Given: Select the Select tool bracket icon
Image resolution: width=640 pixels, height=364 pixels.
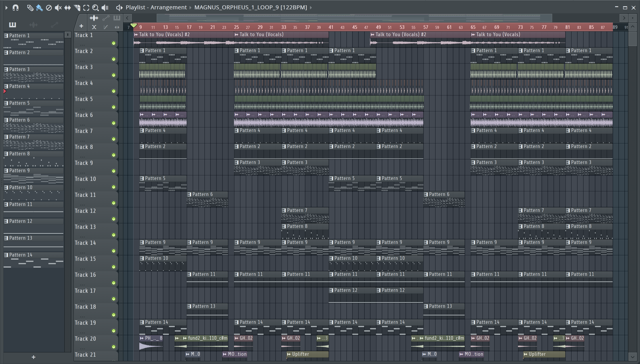Looking at the screenshot, I should click(86, 8).
